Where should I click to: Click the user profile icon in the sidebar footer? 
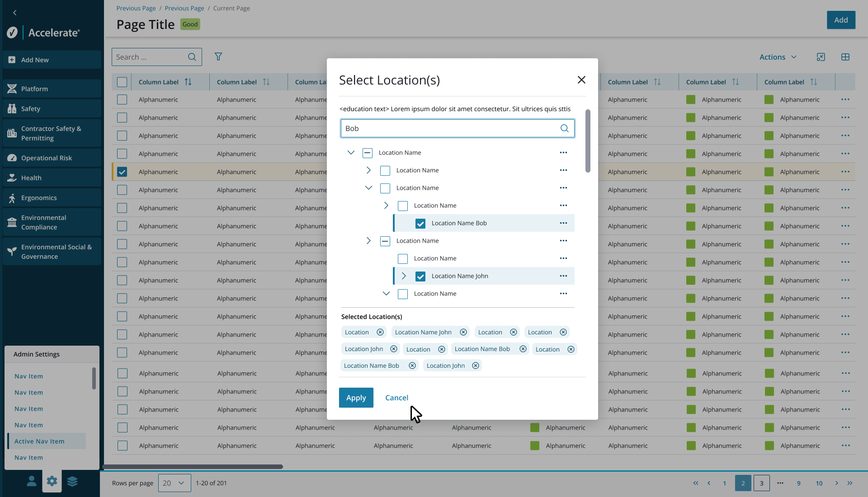tap(31, 481)
